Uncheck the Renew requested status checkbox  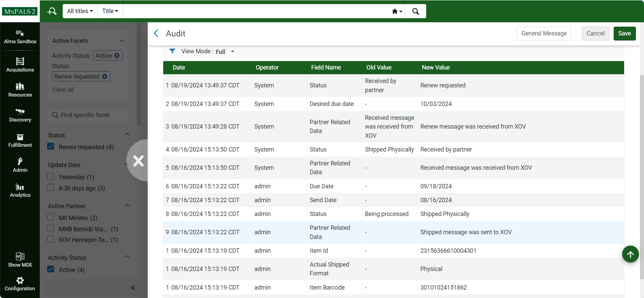[x=51, y=146]
